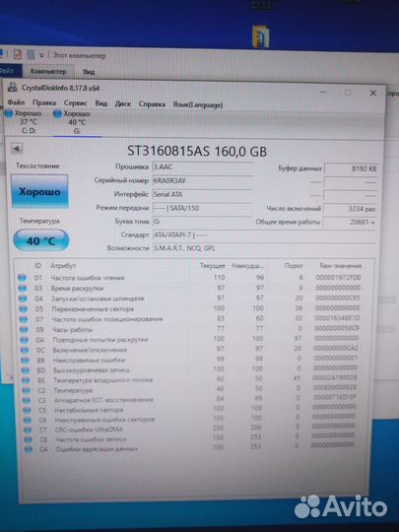399x532 pixels.
Task: Click the total working time 20681 ч
Action: coord(350,223)
